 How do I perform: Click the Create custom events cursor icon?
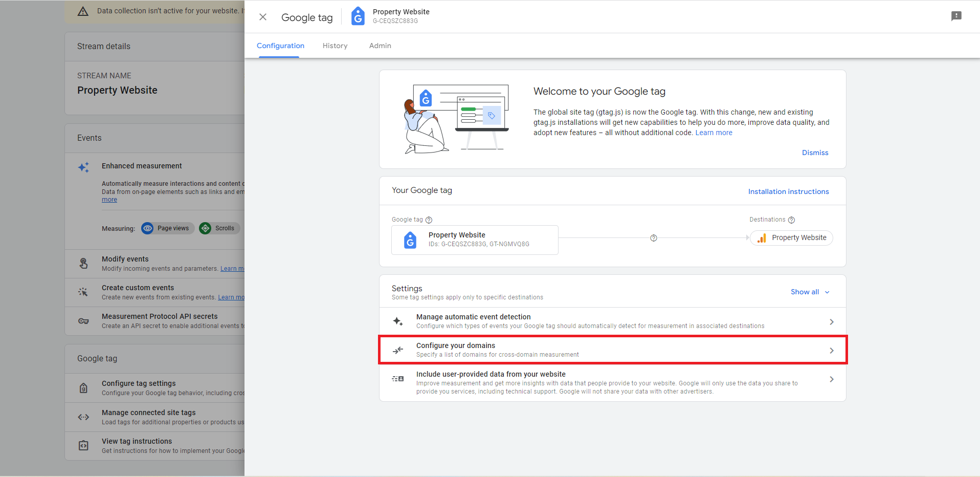[x=83, y=292]
